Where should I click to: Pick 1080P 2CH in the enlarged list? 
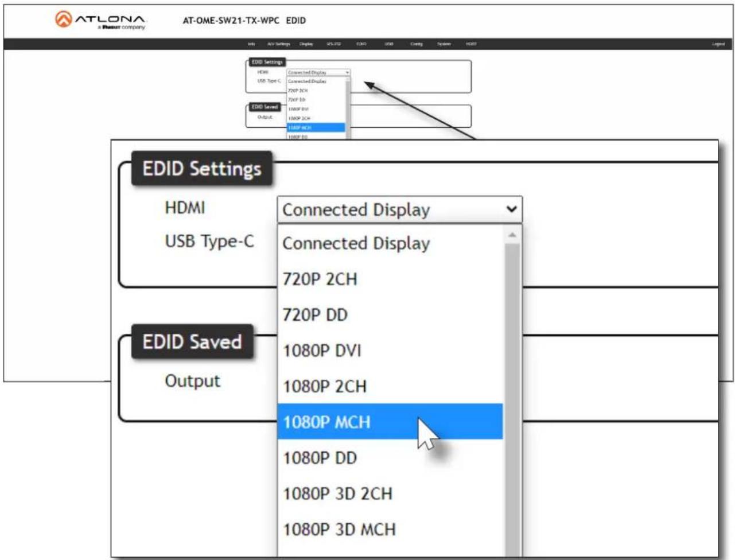coord(390,386)
